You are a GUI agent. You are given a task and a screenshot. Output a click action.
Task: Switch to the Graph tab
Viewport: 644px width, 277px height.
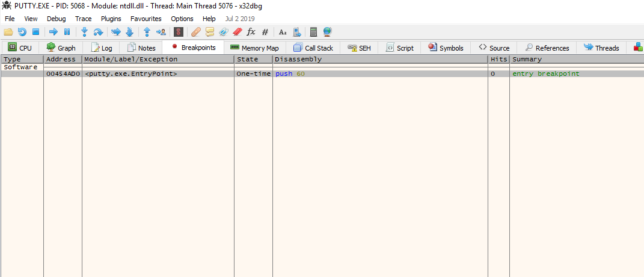(x=61, y=48)
